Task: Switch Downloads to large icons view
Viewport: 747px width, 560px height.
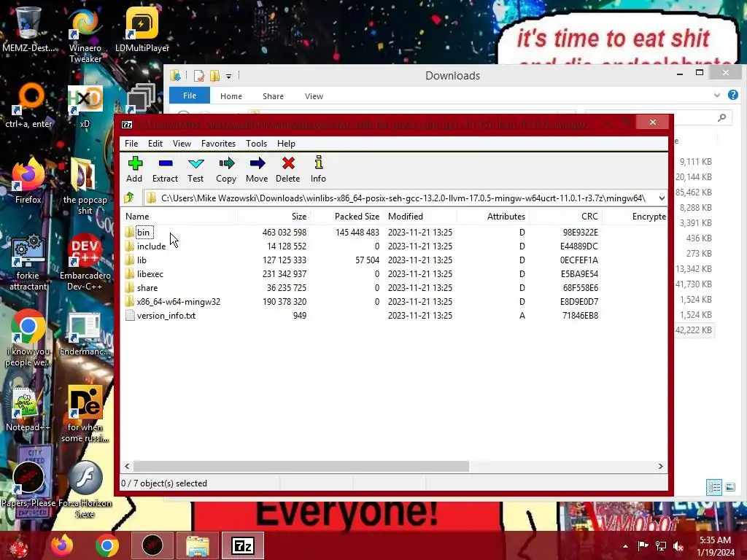Action: click(730, 487)
